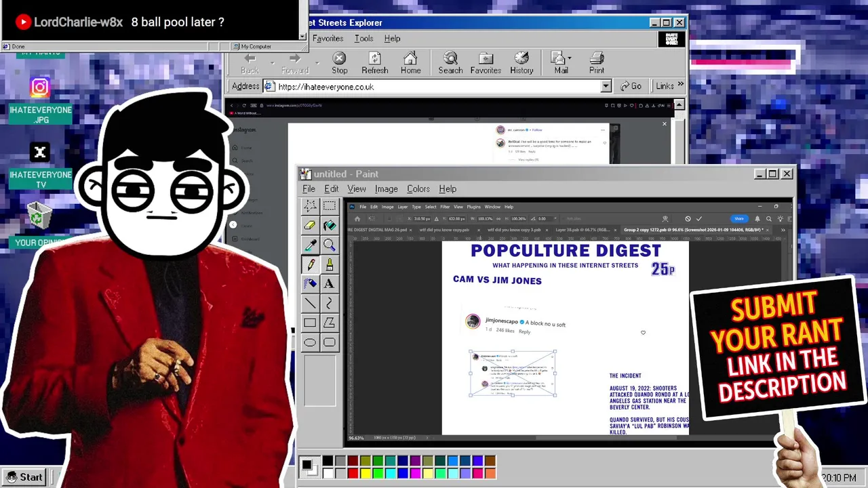Select the Line tool in Paint
This screenshot has height=488, width=868.
pyautogui.click(x=310, y=303)
